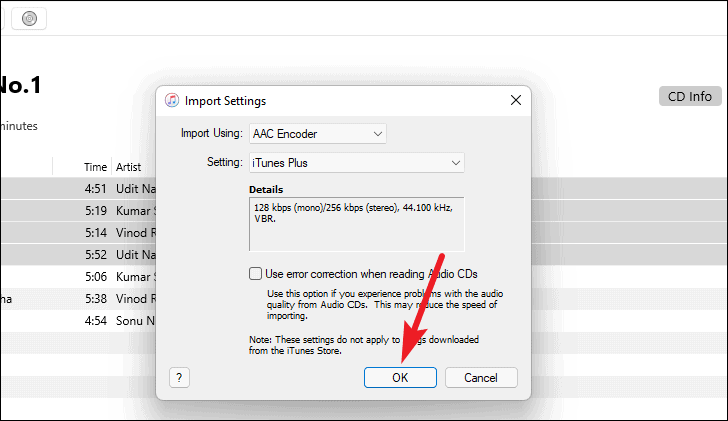The image size is (728, 421).
Task: Click the iTunes icon in dialog title
Action: pyautogui.click(x=172, y=100)
